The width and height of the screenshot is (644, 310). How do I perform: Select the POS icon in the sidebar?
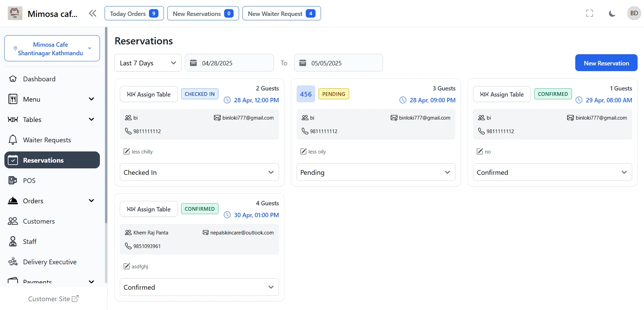tap(13, 180)
